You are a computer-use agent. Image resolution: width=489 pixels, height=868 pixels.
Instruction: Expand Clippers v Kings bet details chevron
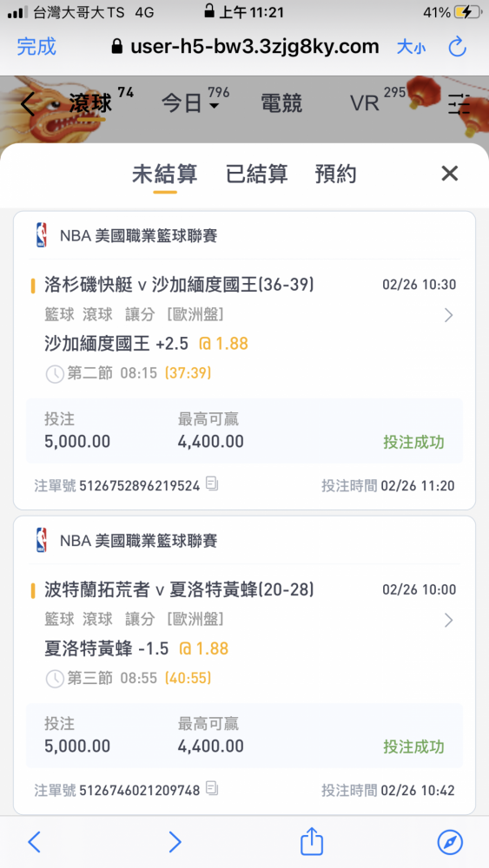(448, 316)
